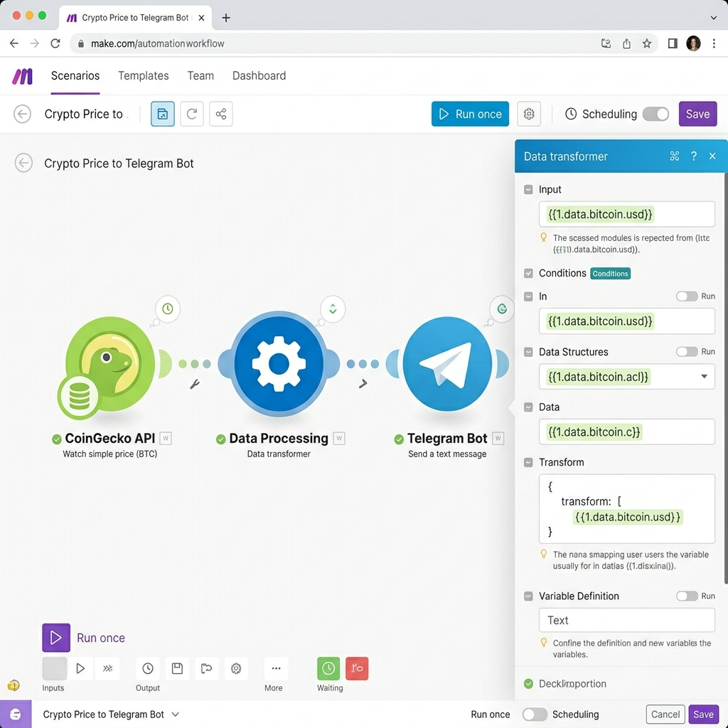This screenshot has height=728, width=728.
Task: Click the purple Save button in toolbar
Action: tap(697, 114)
